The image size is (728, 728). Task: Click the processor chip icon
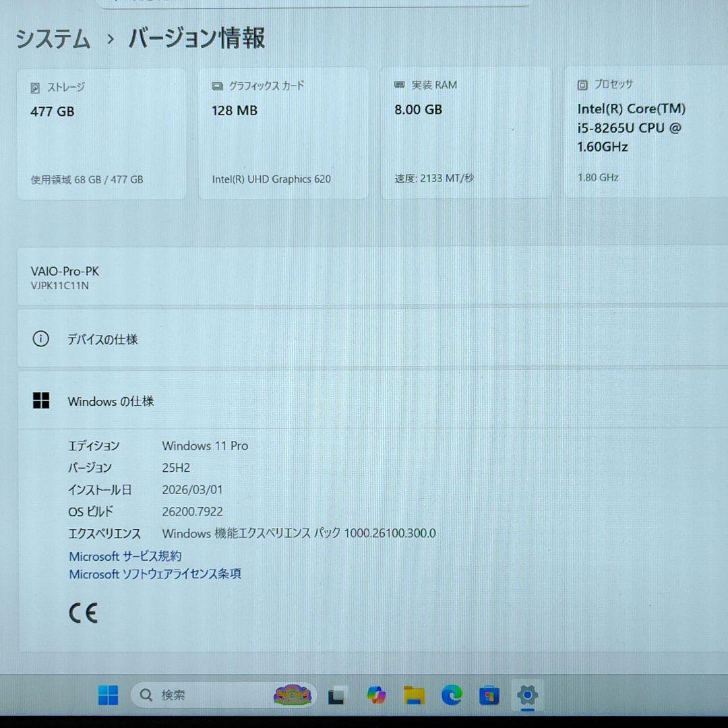pos(582,85)
